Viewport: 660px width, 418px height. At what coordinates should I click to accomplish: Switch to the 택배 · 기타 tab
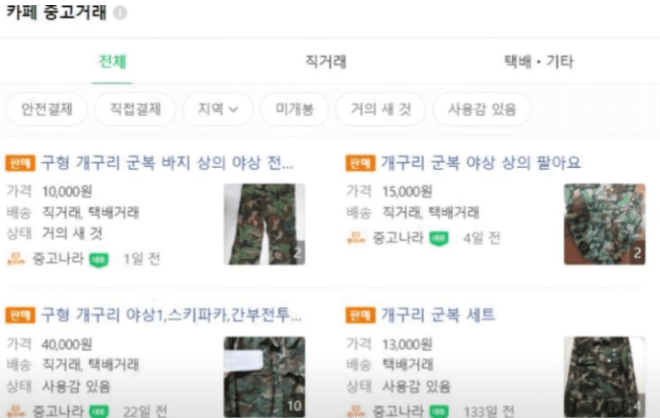click(x=539, y=62)
